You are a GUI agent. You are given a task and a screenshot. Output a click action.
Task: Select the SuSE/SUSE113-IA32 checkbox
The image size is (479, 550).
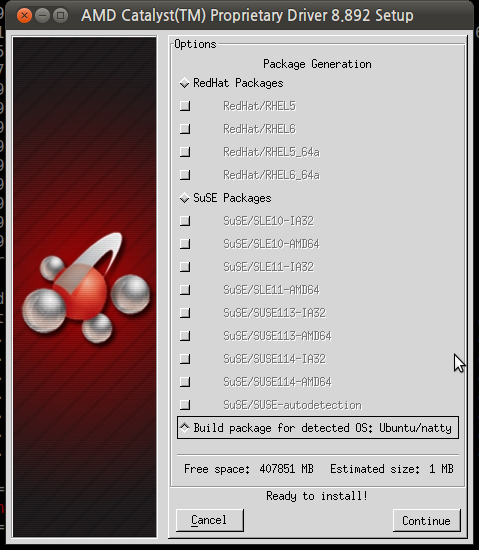click(185, 313)
